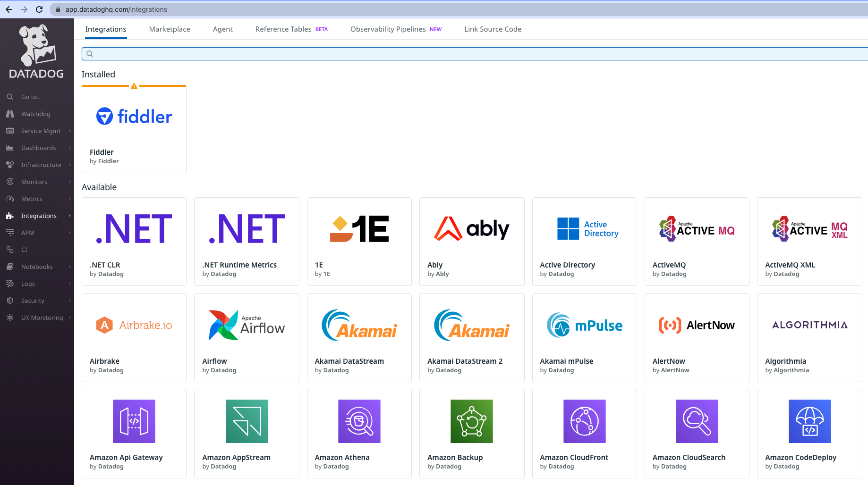Click the warning triangle above Fiddler tile
This screenshot has width=868, height=485.
[x=134, y=86]
